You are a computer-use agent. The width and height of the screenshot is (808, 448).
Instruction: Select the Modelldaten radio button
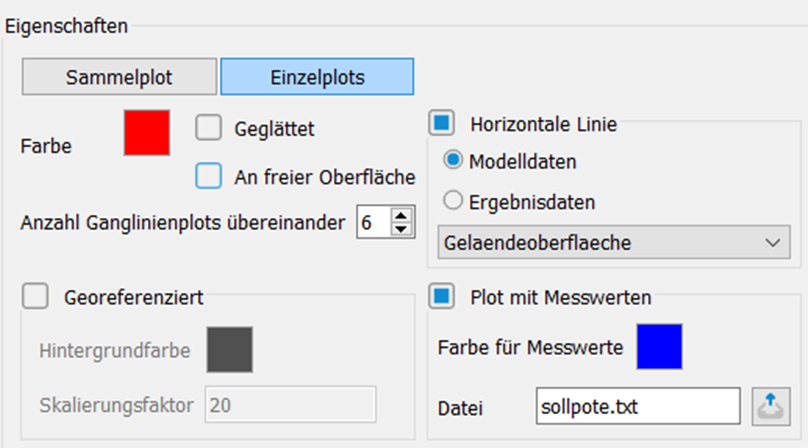click(453, 160)
